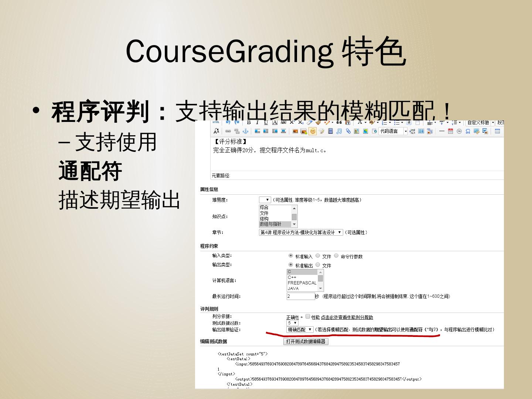Choose C++ in the 计算机语言 list
Image resolution: width=532 pixels, height=399 pixels.
click(x=302, y=277)
